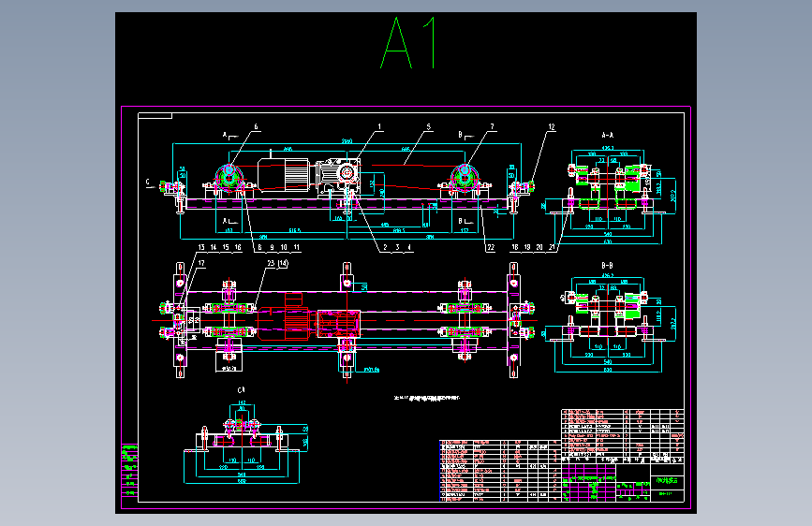
Task: Click callout number 9 label
Action: 272,247
